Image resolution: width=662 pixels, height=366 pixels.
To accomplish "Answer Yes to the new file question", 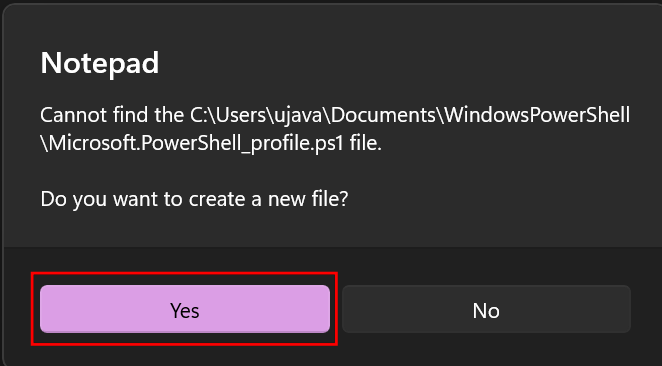I will coord(185,309).
